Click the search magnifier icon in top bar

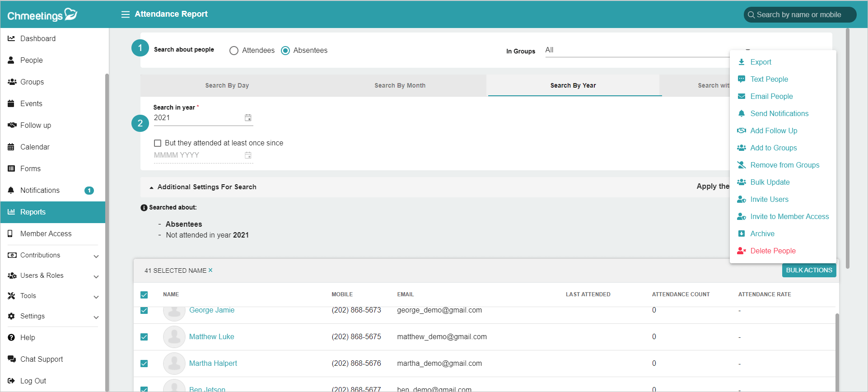pos(751,14)
